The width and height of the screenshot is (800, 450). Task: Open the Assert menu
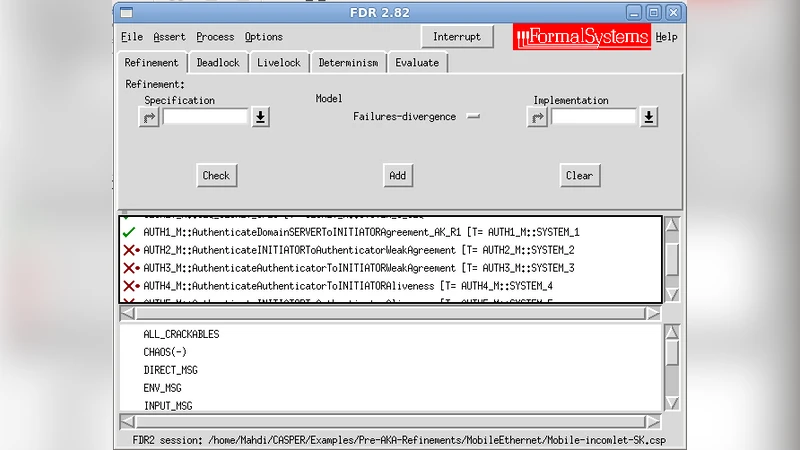(x=169, y=37)
